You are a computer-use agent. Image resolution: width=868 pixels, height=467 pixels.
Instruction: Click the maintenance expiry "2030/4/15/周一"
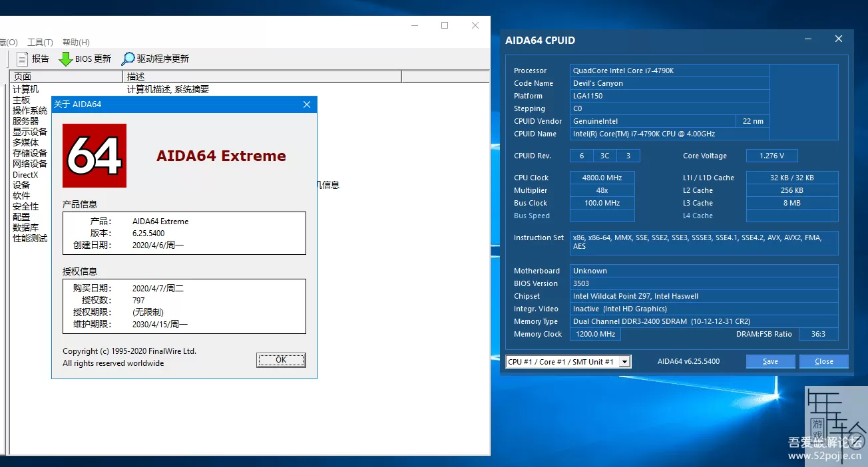(160, 325)
